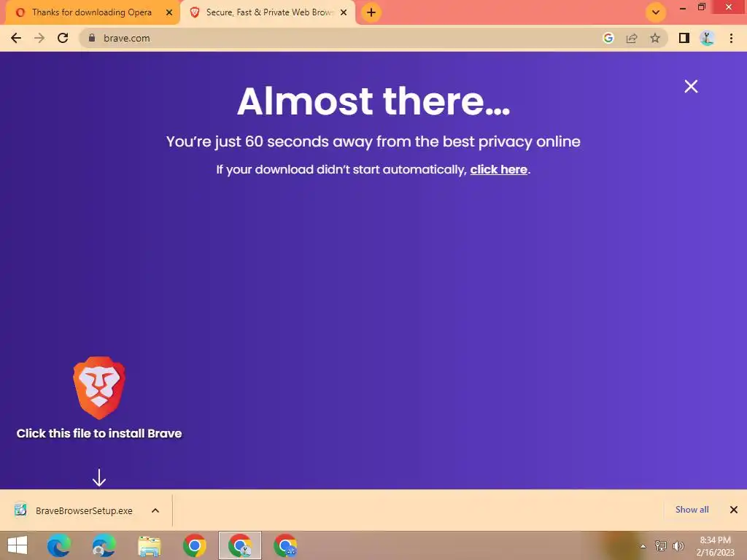Open the browser side panel
The width and height of the screenshot is (747, 560).
[684, 38]
